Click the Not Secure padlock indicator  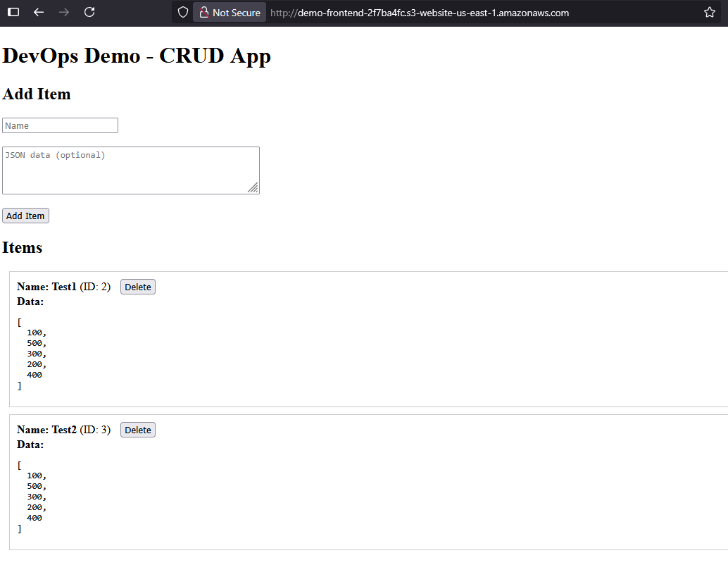pos(230,13)
